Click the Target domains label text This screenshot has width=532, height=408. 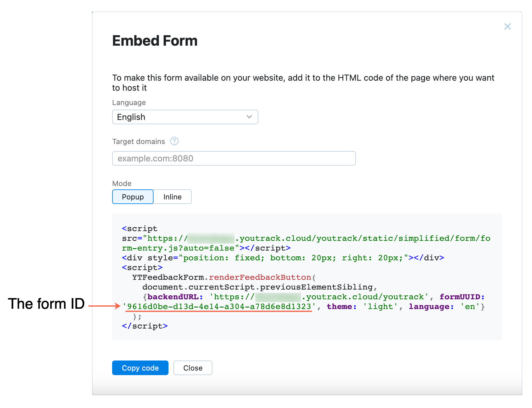(139, 142)
